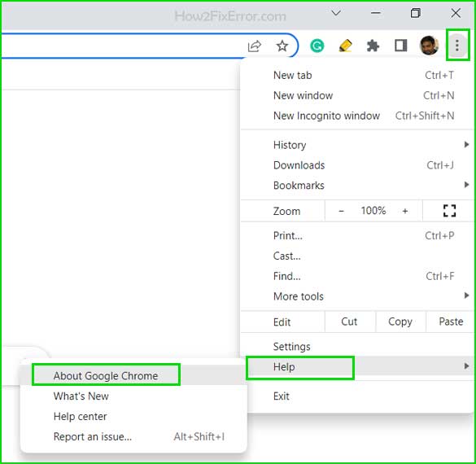Increase zoom with the plus button

(405, 211)
